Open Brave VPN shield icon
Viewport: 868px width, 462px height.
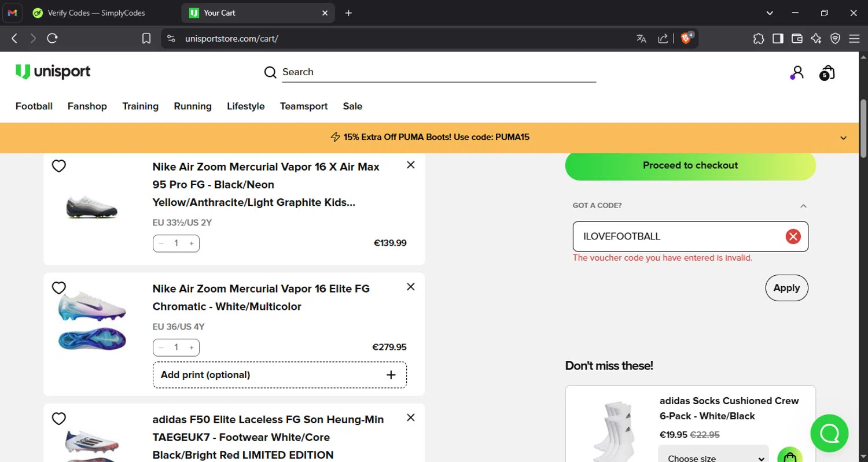pos(835,38)
